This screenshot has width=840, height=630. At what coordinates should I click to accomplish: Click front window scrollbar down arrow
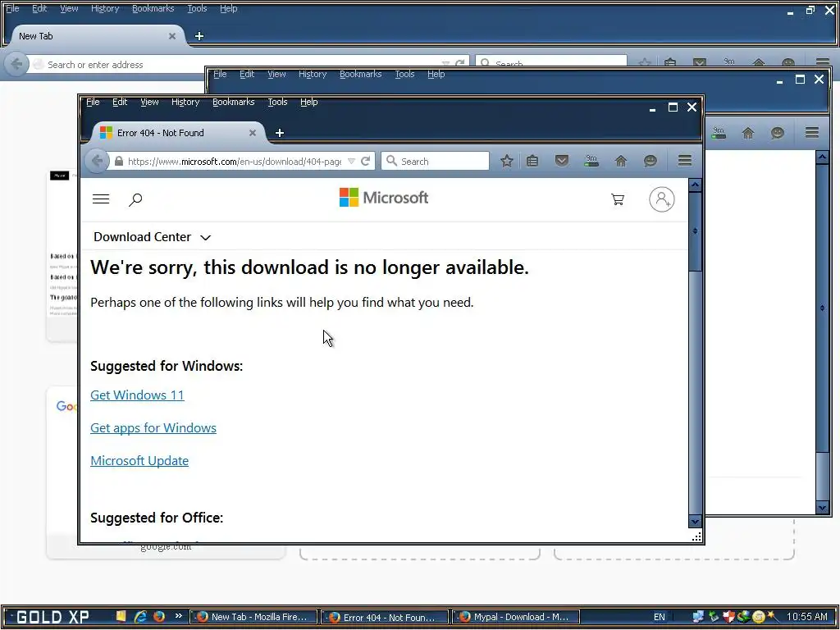tap(695, 521)
